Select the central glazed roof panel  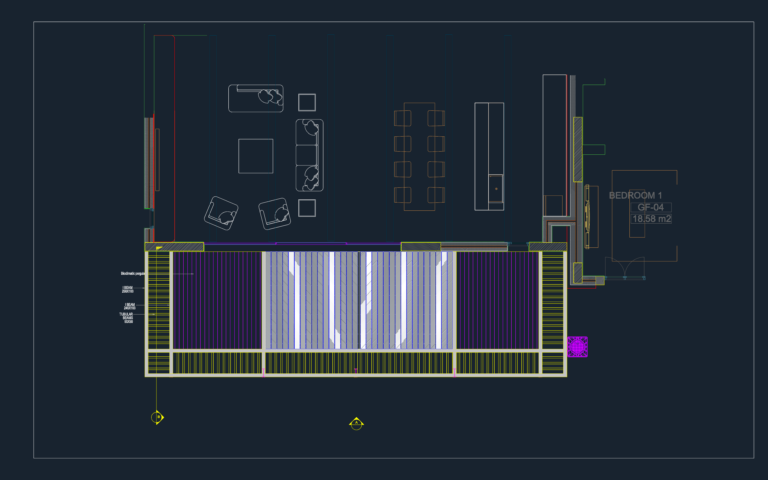click(x=359, y=300)
